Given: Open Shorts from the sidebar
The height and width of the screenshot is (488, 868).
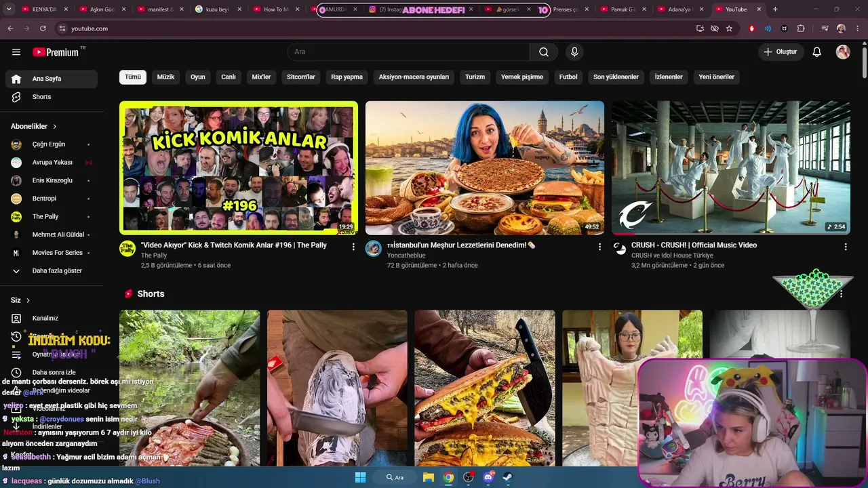Looking at the screenshot, I should [52, 97].
